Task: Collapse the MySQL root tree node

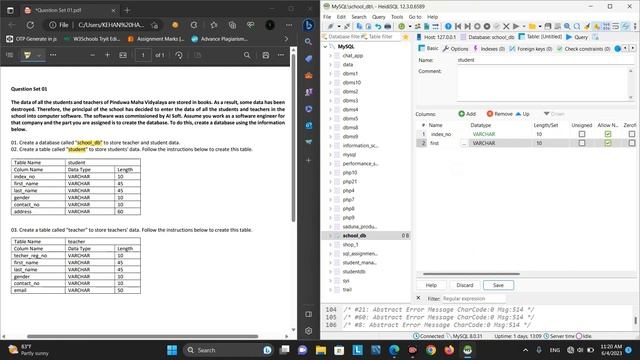Action: click(x=325, y=47)
